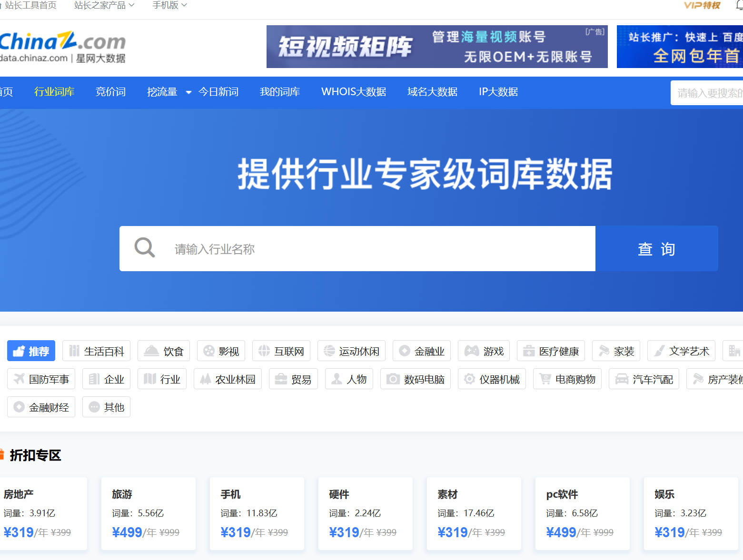Switch to the 行业词库 tab
Viewport: 743px width, 560px height.
coord(54,92)
